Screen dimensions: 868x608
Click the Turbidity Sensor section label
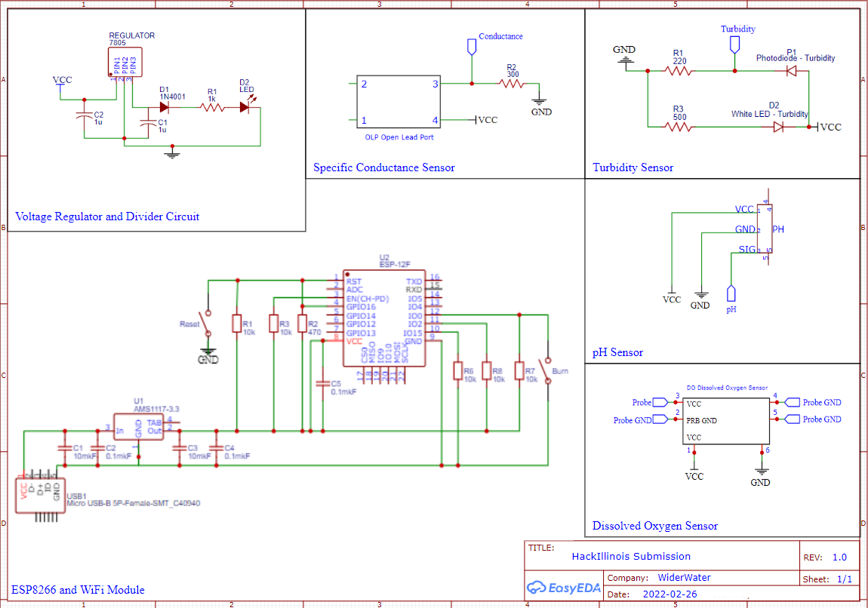pyautogui.click(x=633, y=167)
